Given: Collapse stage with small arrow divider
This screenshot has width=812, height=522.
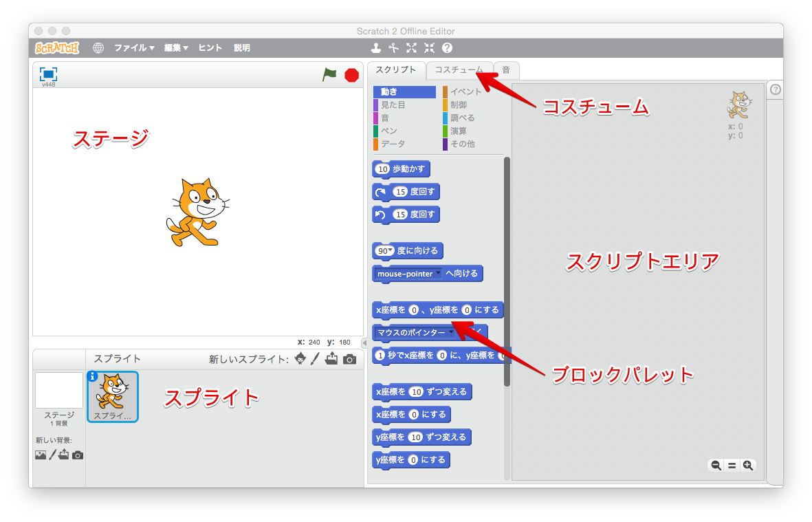Looking at the screenshot, I should click(x=364, y=342).
